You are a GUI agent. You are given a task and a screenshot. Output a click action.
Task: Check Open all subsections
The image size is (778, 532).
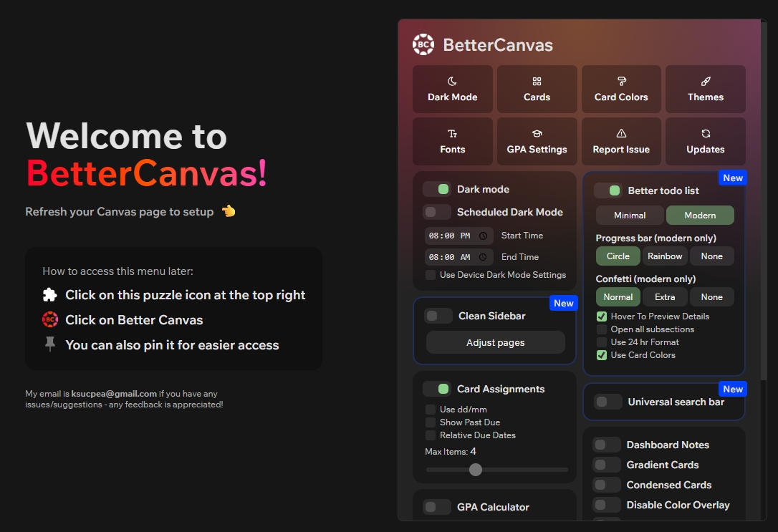[601, 329]
